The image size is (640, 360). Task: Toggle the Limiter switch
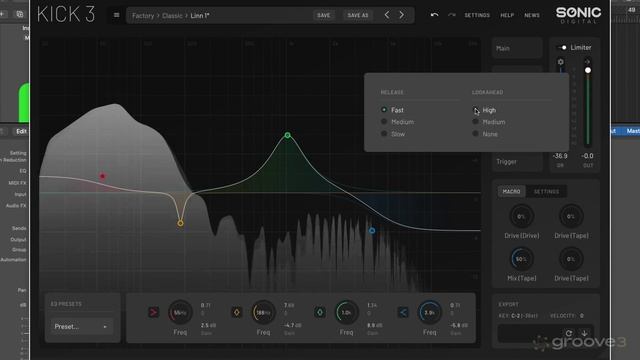tap(562, 48)
